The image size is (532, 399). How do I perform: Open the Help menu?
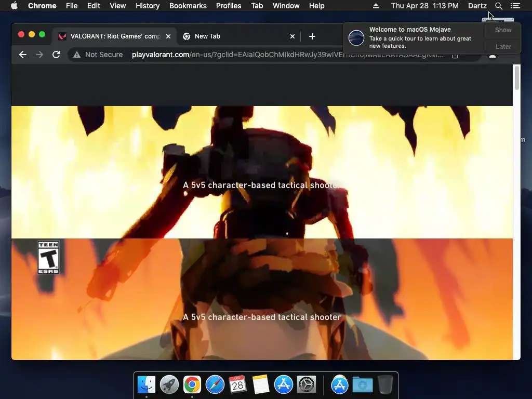316,6
